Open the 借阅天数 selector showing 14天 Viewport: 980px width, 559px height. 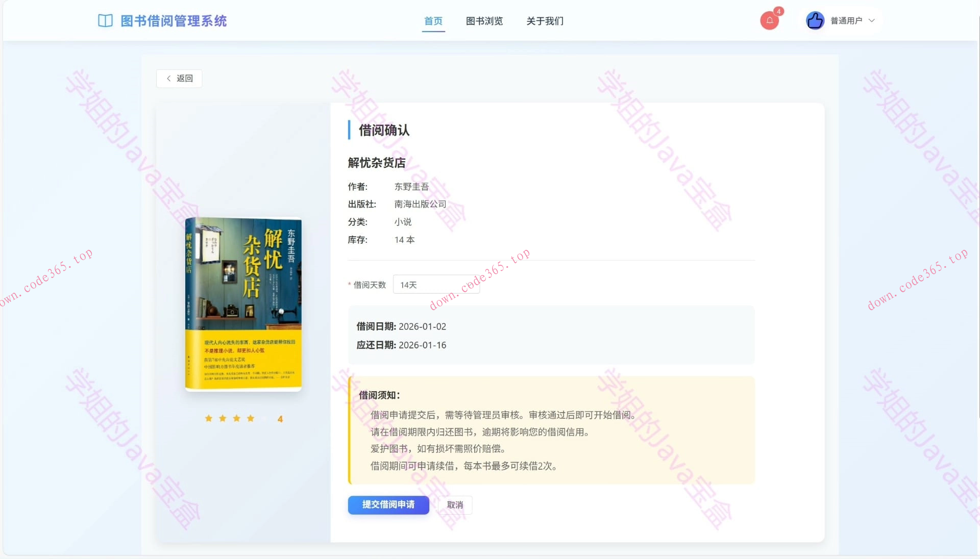point(436,284)
